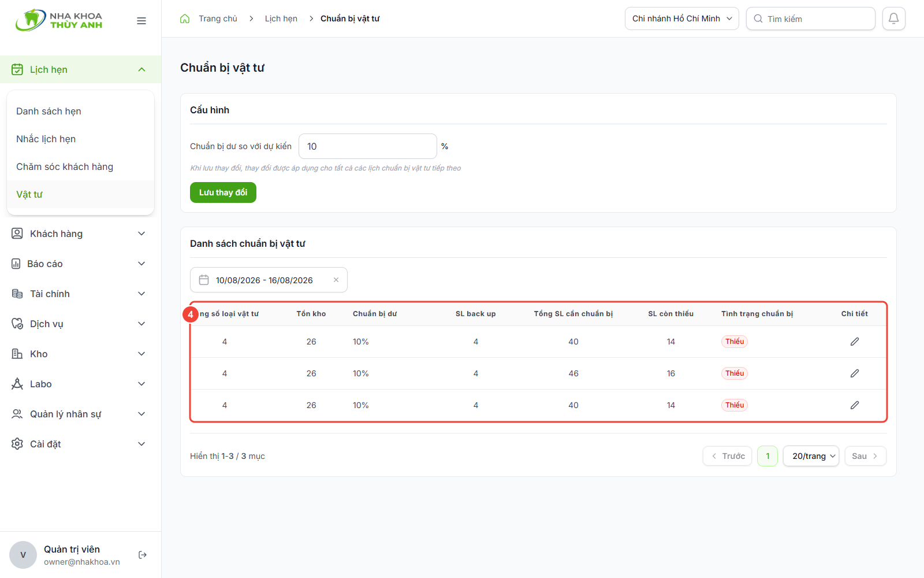
Task: Click the hamburger menu icon to collapse sidebar
Action: click(141, 21)
